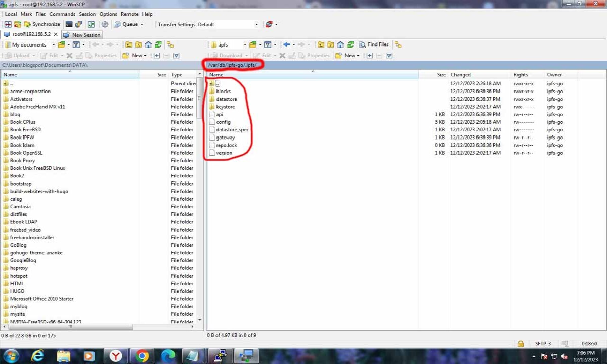Sort local files by Type column
Image resolution: width=607 pixels, height=364 pixels.
(x=183, y=74)
